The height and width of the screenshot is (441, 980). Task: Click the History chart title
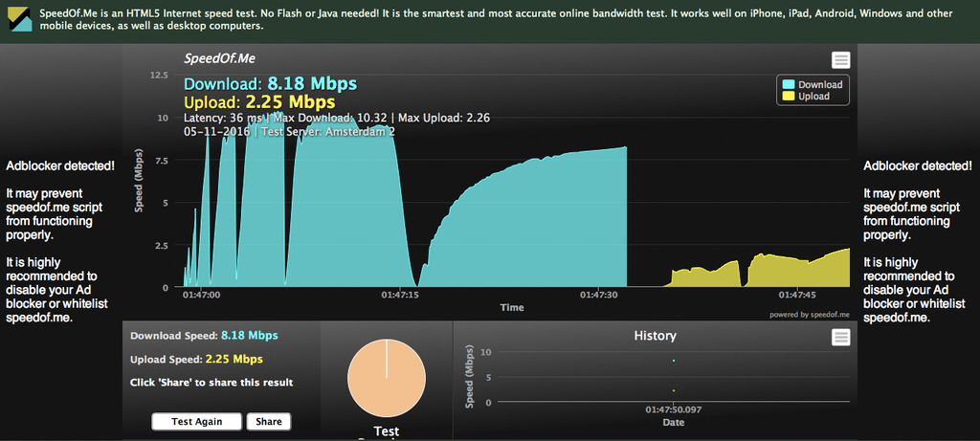pyautogui.click(x=655, y=336)
